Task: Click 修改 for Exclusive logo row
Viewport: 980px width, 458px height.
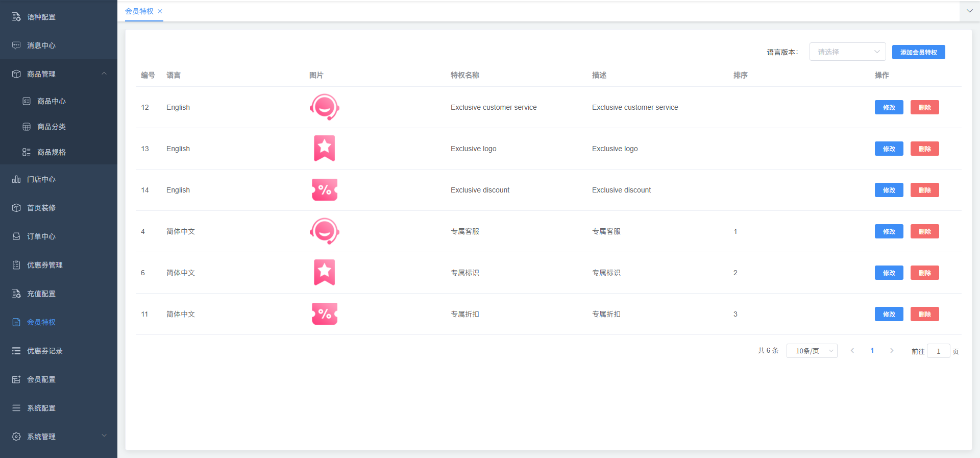Action: tap(889, 149)
